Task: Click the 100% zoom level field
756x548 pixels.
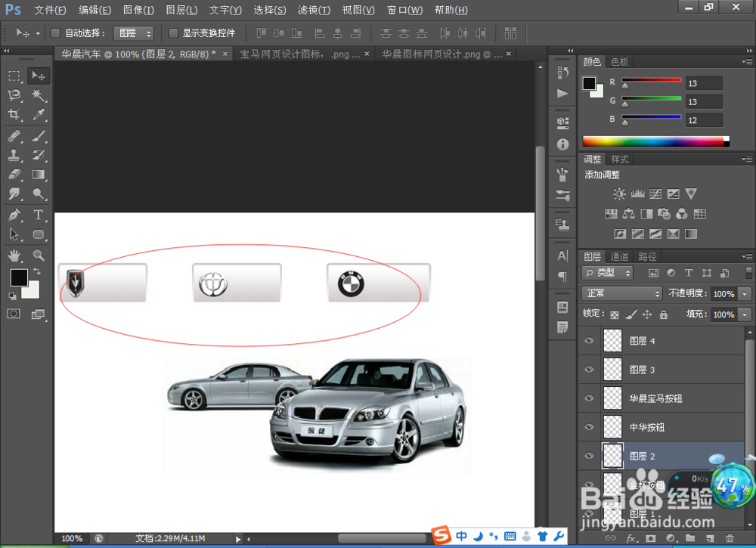Action: 73,538
